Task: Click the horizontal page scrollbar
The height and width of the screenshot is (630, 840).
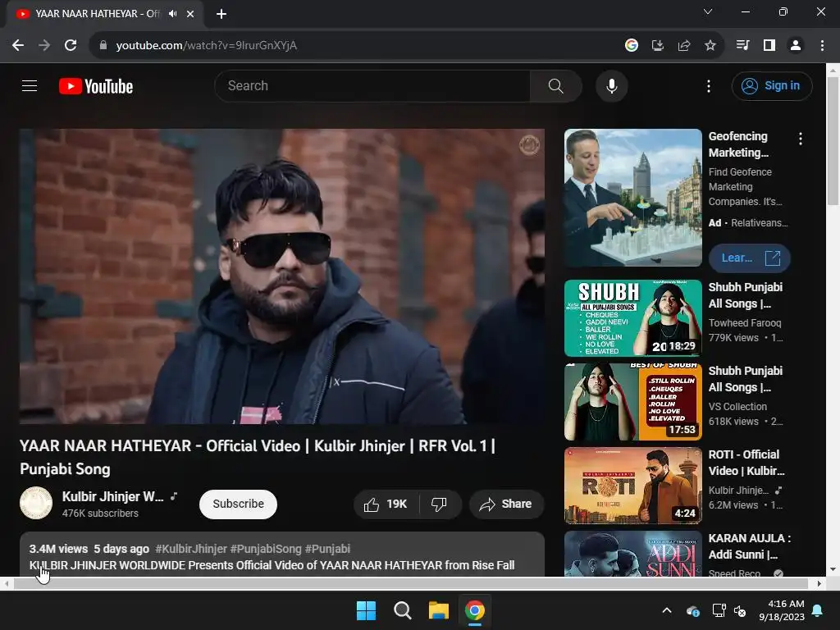Action: 410,583
